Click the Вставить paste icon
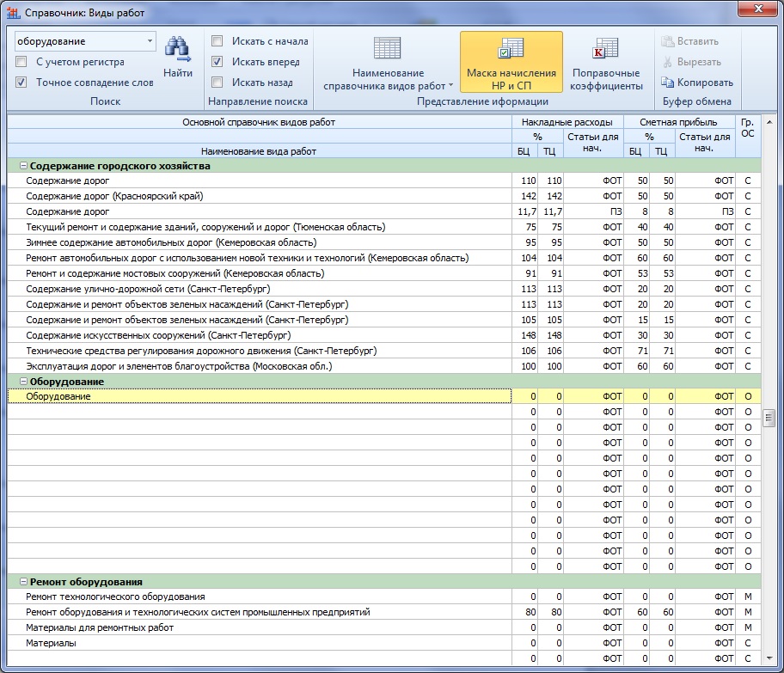The height and width of the screenshot is (673, 784). pyautogui.click(x=668, y=41)
